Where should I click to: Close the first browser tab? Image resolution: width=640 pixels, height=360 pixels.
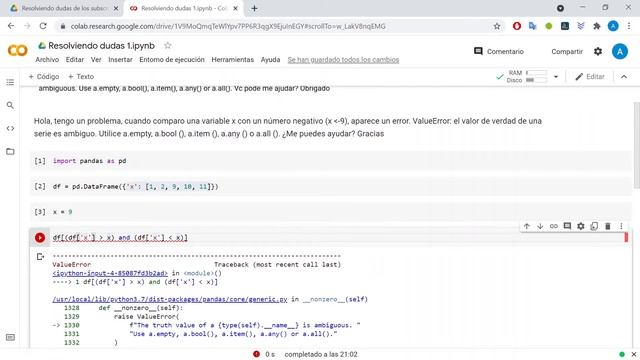click(116, 8)
